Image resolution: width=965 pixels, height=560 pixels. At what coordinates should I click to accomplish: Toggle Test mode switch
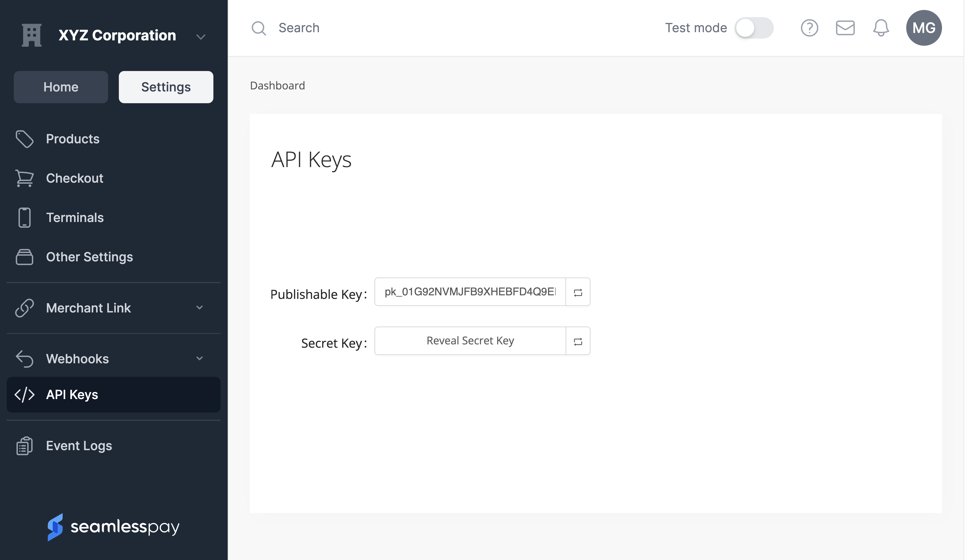pyautogui.click(x=754, y=28)
